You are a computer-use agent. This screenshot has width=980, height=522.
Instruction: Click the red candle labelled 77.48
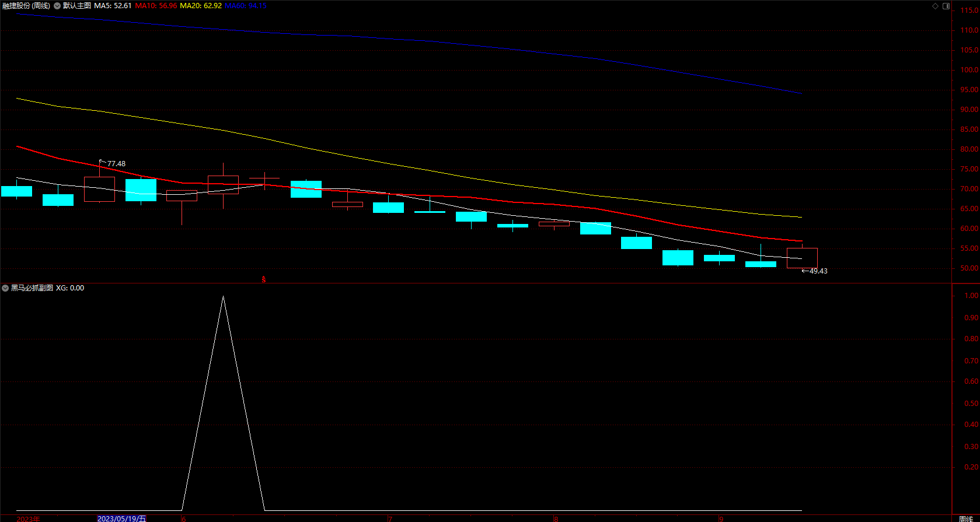99,189
